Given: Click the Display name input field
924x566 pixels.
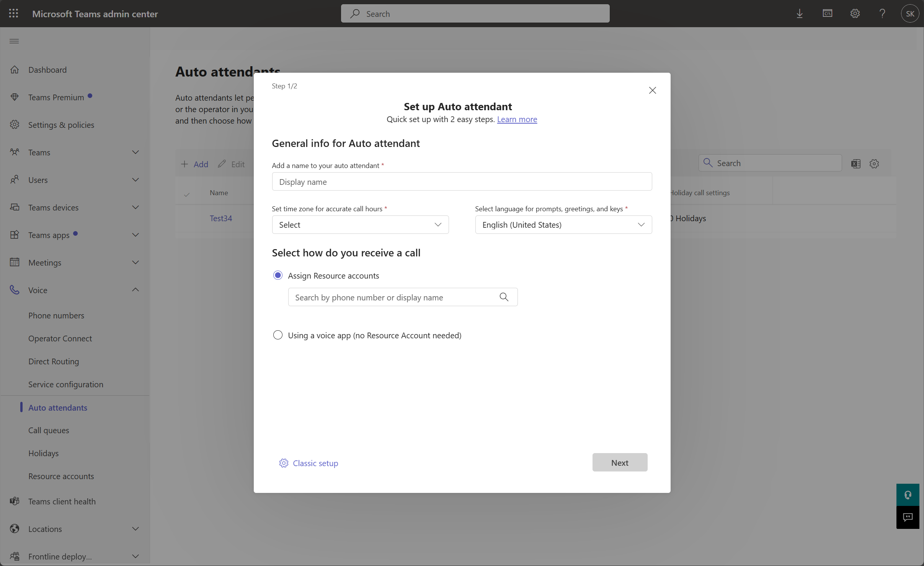Looking at the screenshot, I should (462, 181).
